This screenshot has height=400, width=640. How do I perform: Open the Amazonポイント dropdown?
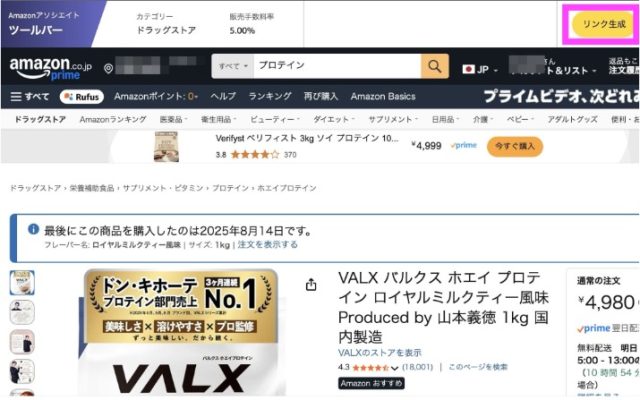[156, 97]
